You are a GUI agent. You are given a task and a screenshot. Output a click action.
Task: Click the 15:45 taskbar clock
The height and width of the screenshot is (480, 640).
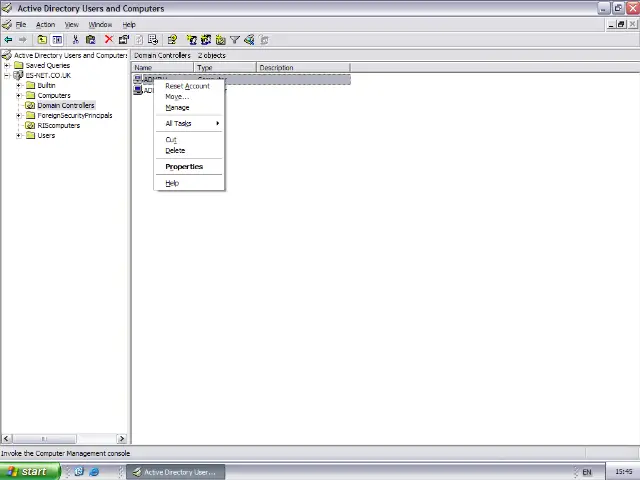tap(623, 472)
